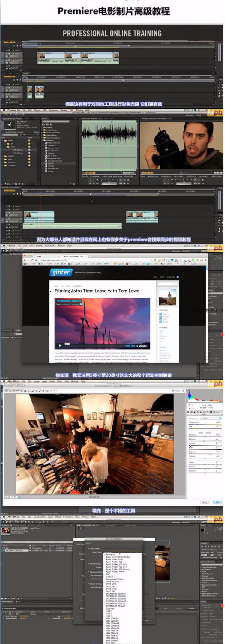
Task: Click Auto link in Camera Raw Basic panel
Action: click(201, 432)
